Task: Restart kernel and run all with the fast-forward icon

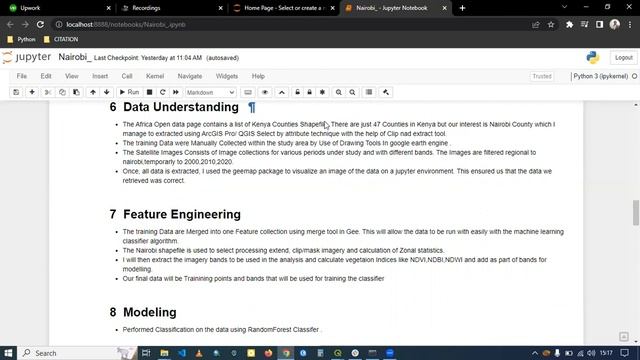Action: point(176,92)
